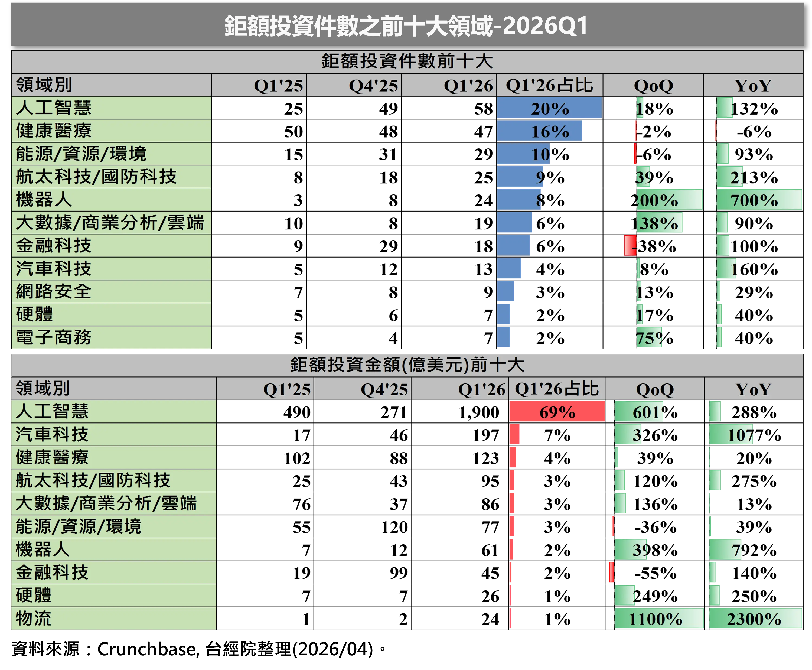This screenshot has width=812, height=670.
Task: Select the 700% YoY bar for 機器人
Action: click(759, 200)
